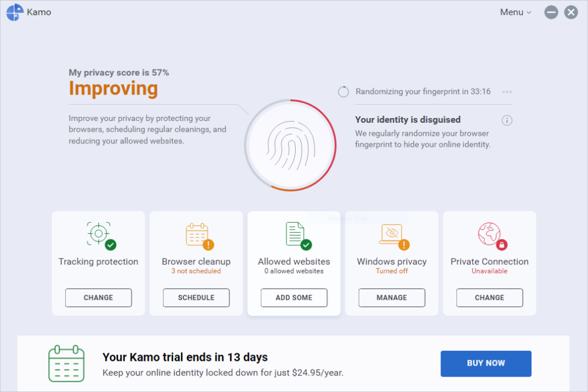The image size is (588, 392).
Task: Click the Kamo logo icon
Action: [x=15, y=12]
